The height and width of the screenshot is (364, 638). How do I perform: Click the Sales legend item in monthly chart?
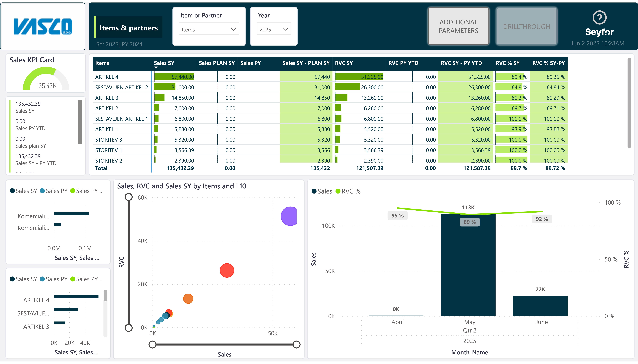point(322,191)
